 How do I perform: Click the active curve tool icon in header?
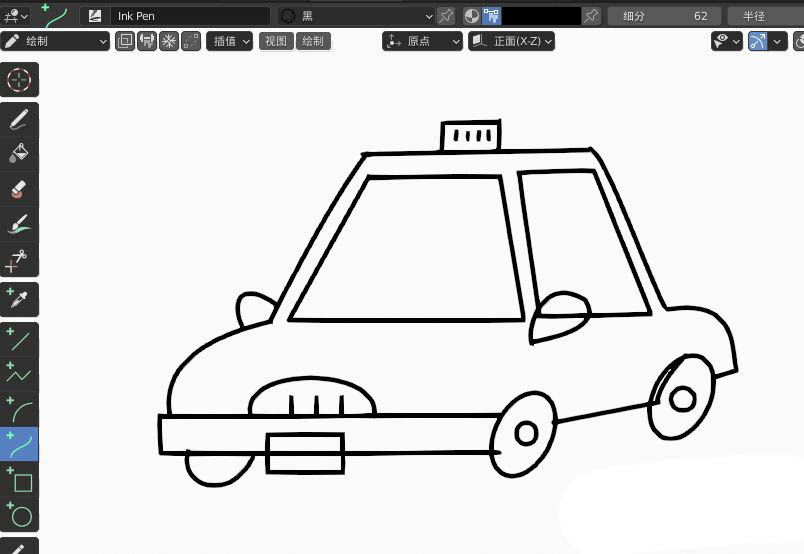55,15
